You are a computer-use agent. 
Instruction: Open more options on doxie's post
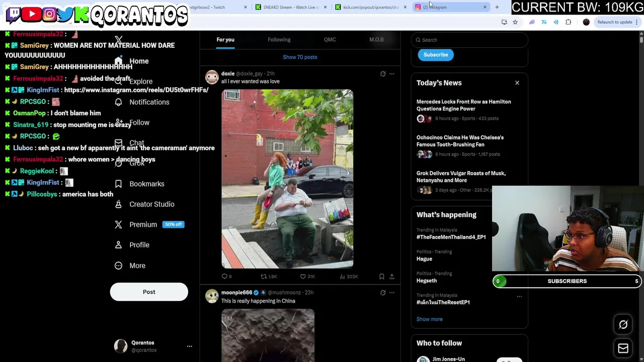pyautogui.click(x=392, y=74)
